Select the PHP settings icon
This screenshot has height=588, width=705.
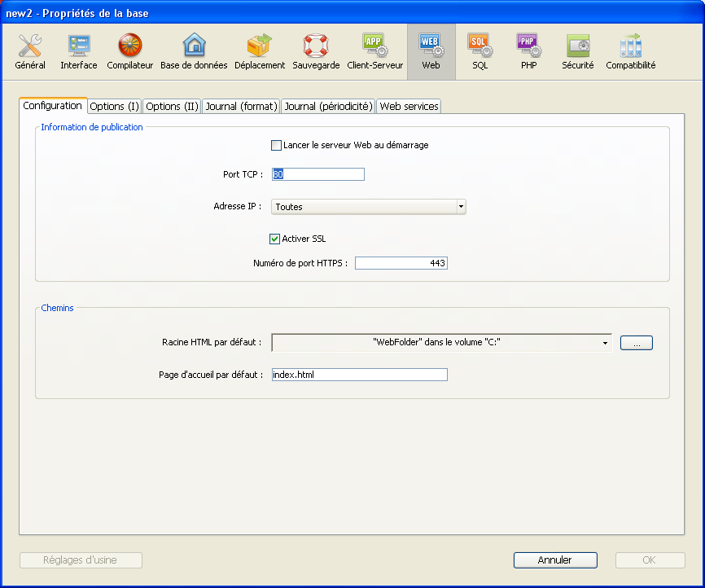coord(528,51)
